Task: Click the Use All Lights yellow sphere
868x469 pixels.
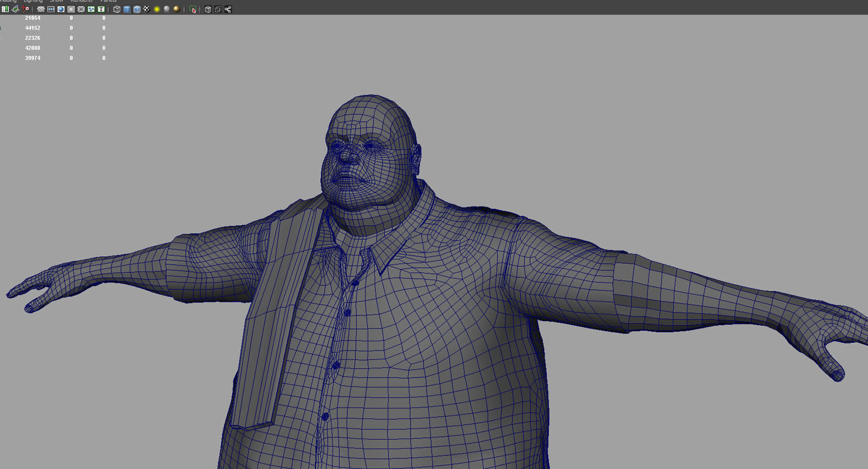Action: pyautogui.click(x=157, y=9)
